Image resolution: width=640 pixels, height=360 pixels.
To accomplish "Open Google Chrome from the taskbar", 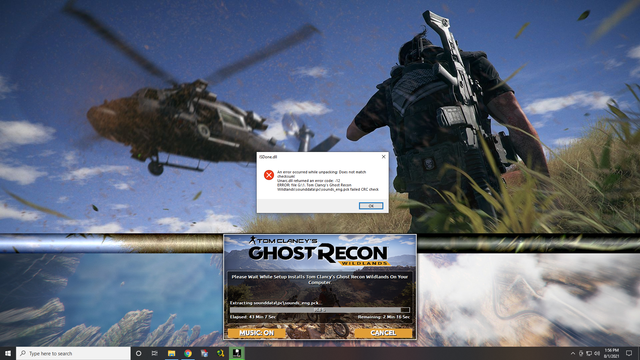I will (x=188, y=353).
